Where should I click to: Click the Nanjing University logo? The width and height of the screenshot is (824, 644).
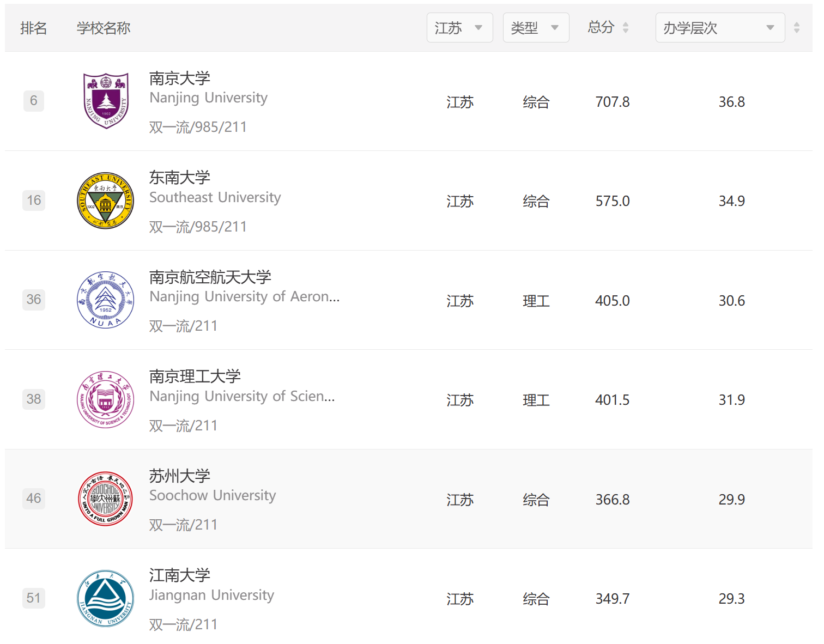coord(106,101)
